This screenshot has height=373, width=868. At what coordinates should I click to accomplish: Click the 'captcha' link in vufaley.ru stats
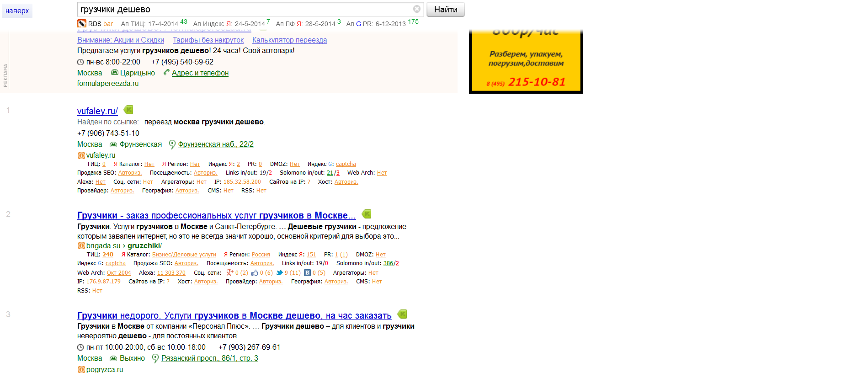pos(346,164)
